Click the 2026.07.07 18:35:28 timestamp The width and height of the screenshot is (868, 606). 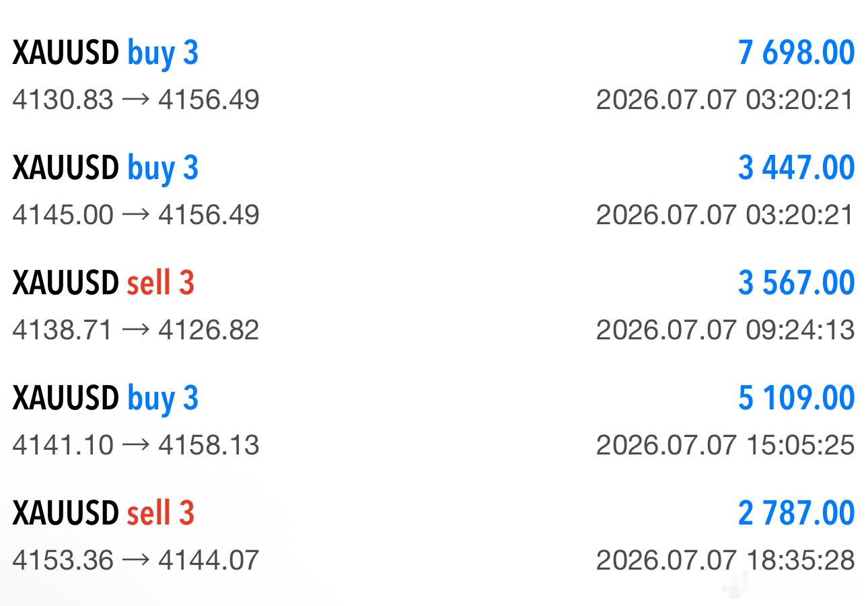[725, 560]
